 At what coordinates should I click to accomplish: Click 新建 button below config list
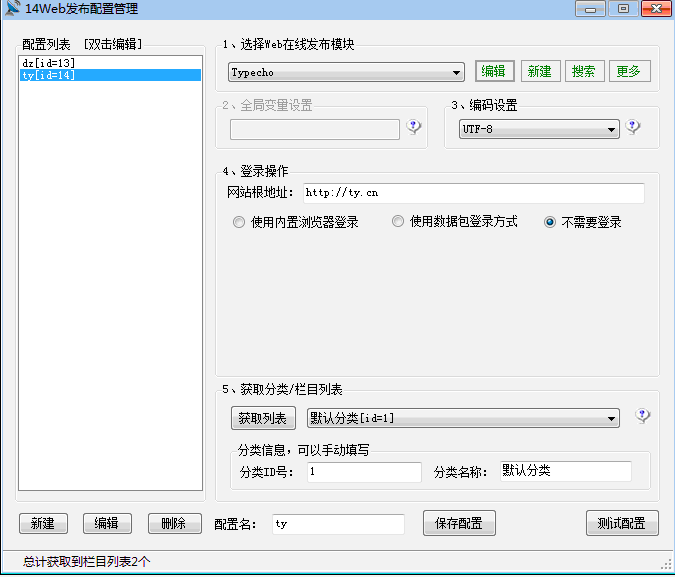click(x=43, y=524)
